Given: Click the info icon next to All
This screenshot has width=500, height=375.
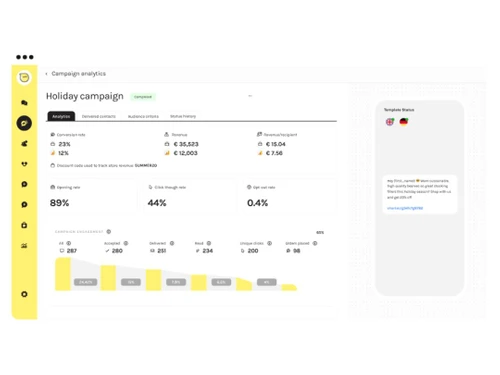Looking at the screenshot, I should click(69, 243).
